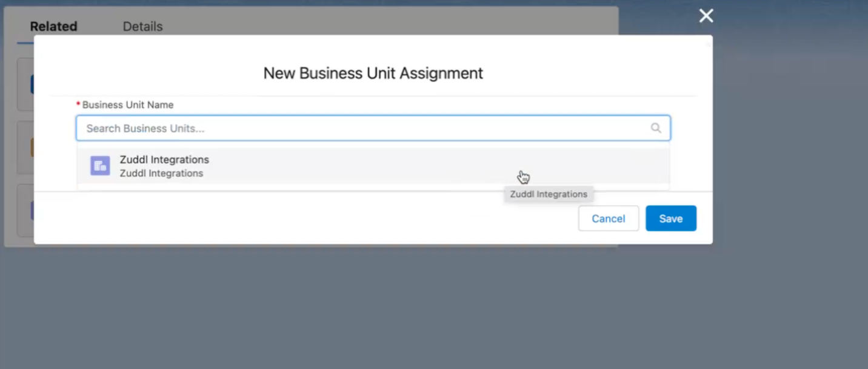Click the orange related-list icon behind dialog

[32, 147]
